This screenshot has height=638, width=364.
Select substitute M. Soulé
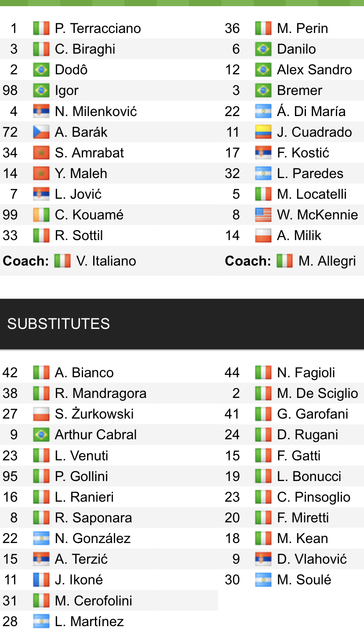click(304, 580)
